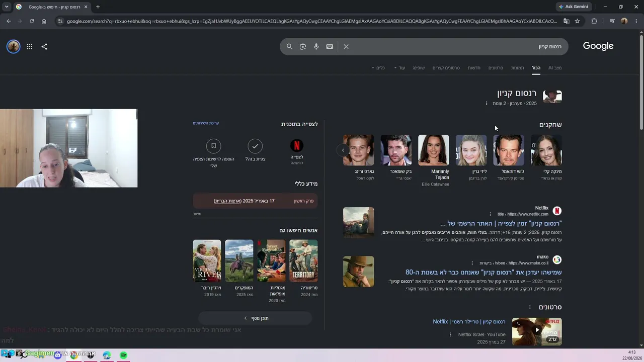644x362 pixels.
Task: Expand תוכן נוסף more content button
Action: tap(255, 318)
